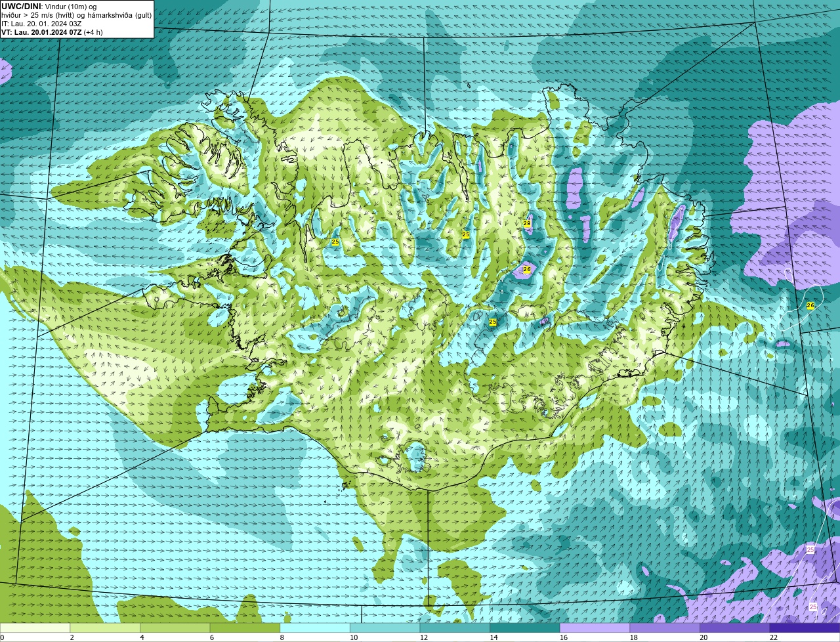Select the 6–8 m/s olive green legend swatch

pyautogui.click(x=245, y=628)
